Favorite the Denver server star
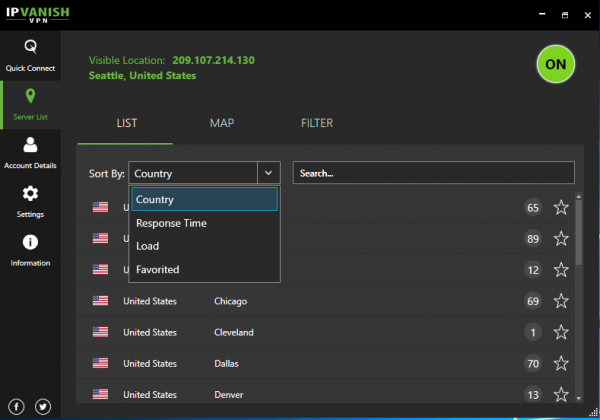 pyautogui.click(x=561, y=394)
